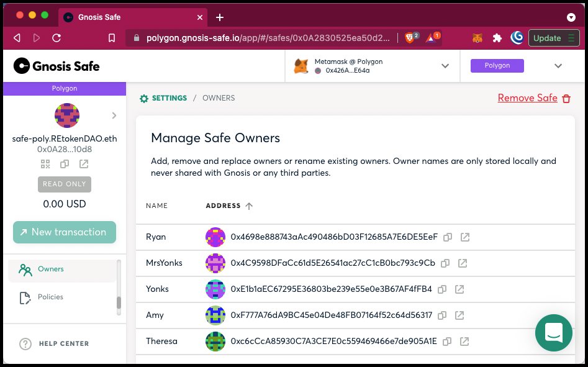The height and width of the screenshot is (367, 588).
Task: View Ryan's address on explorer
Action: point(465,237)
